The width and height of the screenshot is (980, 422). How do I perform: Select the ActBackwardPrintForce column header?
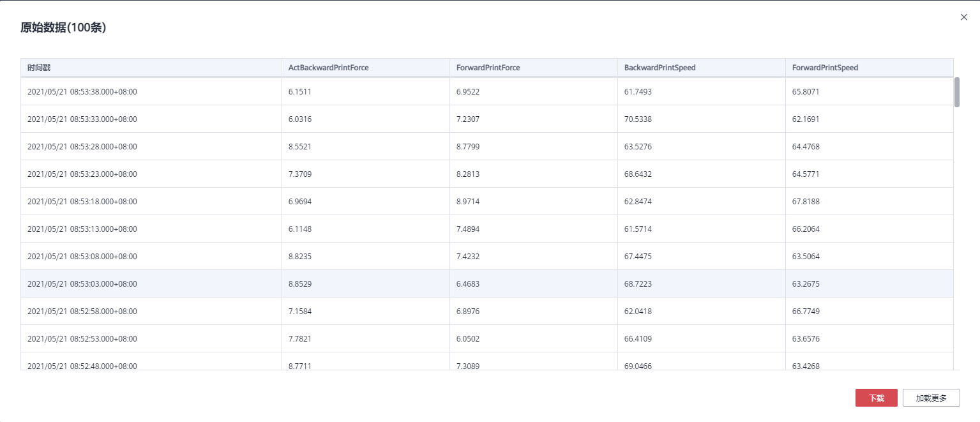(366, 68)
